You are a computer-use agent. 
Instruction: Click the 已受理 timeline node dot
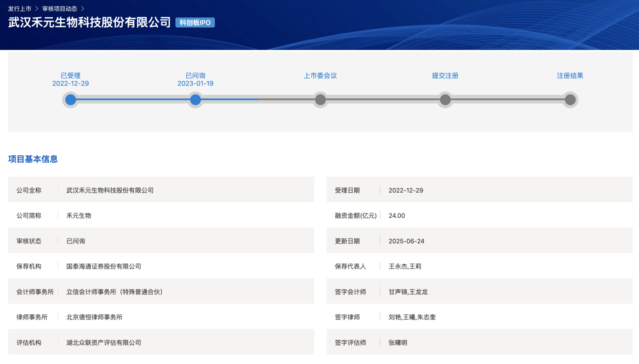click(x=71, y=100)
